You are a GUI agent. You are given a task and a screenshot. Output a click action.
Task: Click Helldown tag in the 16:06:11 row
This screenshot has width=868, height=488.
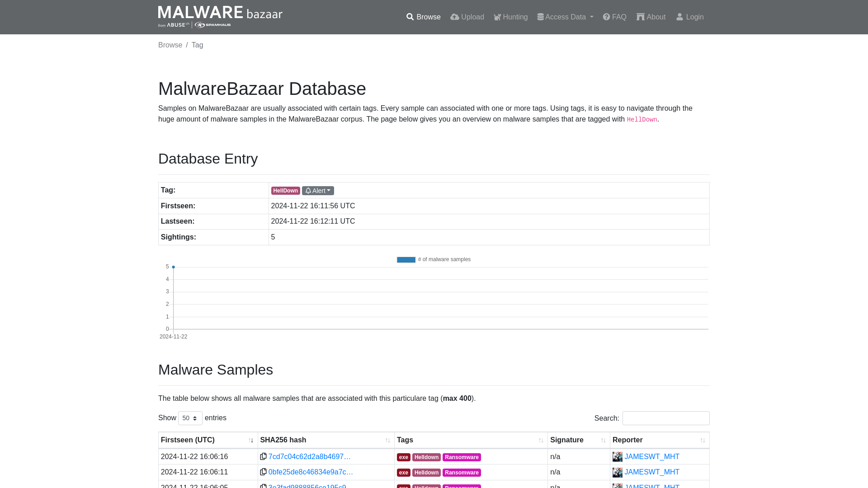[x=426, y=473]
